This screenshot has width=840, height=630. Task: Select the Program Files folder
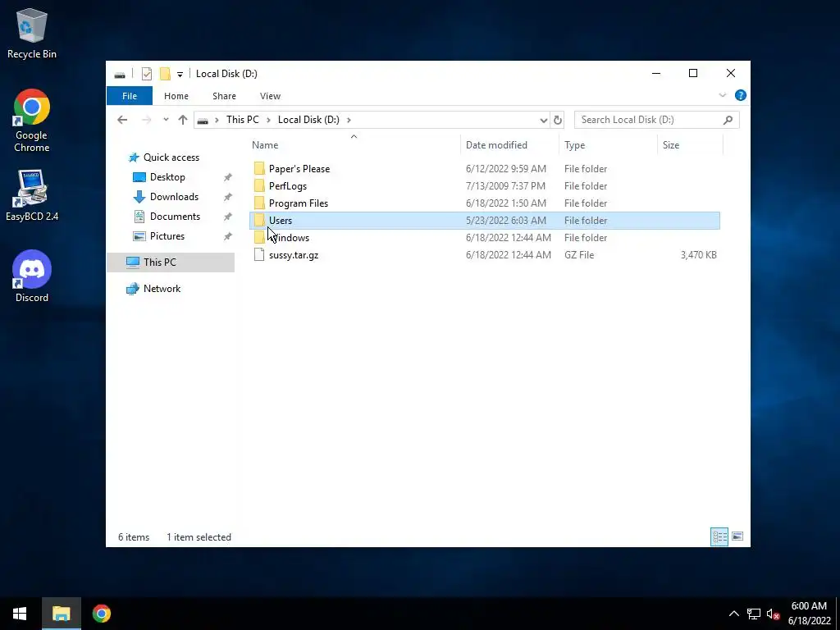(485, 203)
